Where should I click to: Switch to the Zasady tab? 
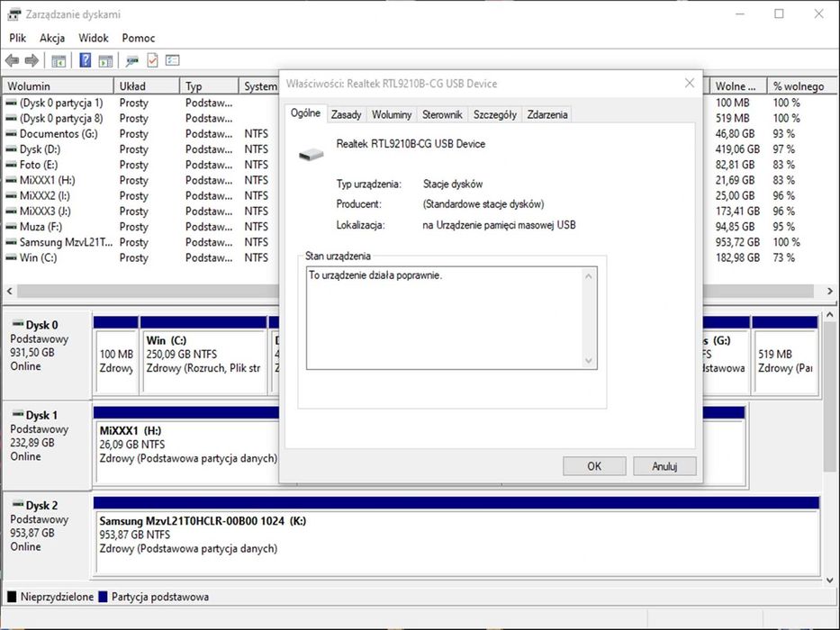click(346, 114)
